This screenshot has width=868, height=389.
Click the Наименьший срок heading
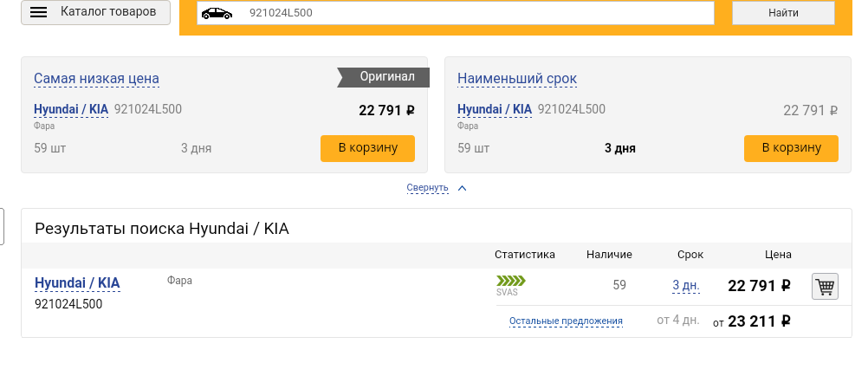click(516, 79)
